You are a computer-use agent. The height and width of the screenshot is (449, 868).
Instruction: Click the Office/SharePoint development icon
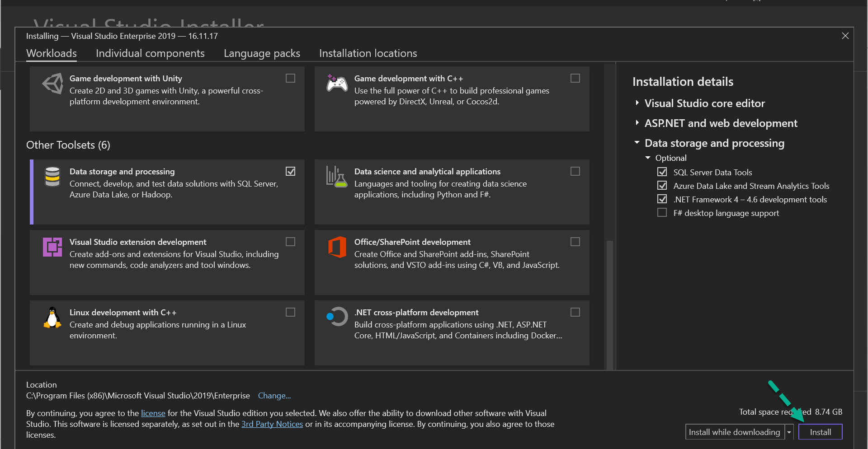(x=337, y=247)
